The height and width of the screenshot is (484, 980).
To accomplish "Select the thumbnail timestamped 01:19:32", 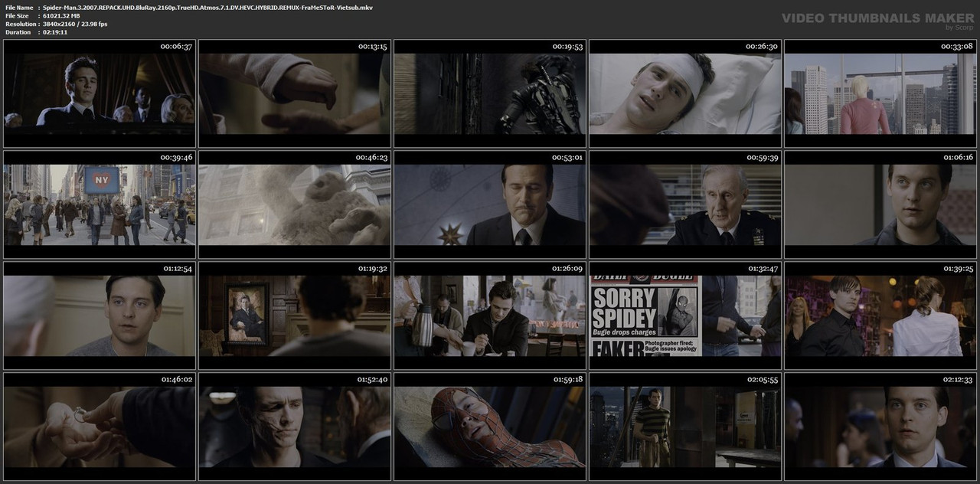I will tap(295, 316).
